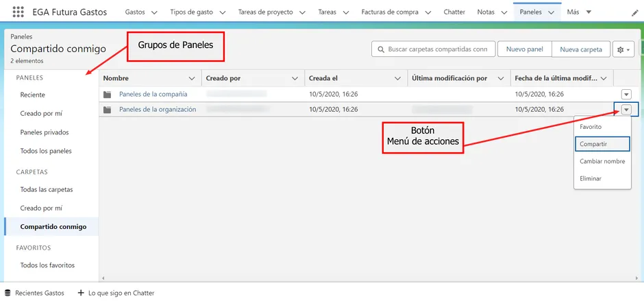The width and height of the screenshot is (644, 301).
Task: Sort by the Creado por column header
Action: [x=223, y=78]
